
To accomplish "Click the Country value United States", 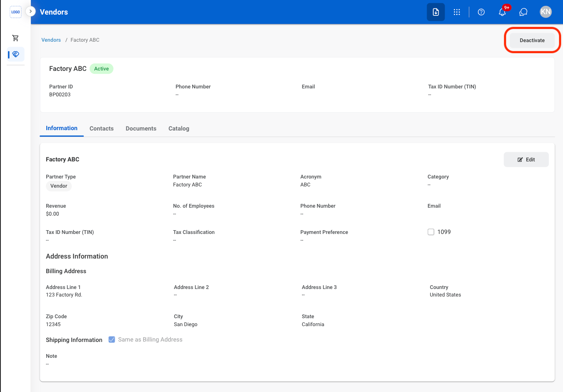I will pos(445,295).
